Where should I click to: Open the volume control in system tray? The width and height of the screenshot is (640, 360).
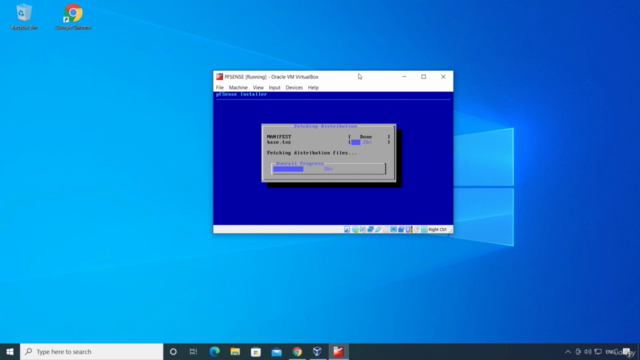pyautogui.click(x=588, y=351)
